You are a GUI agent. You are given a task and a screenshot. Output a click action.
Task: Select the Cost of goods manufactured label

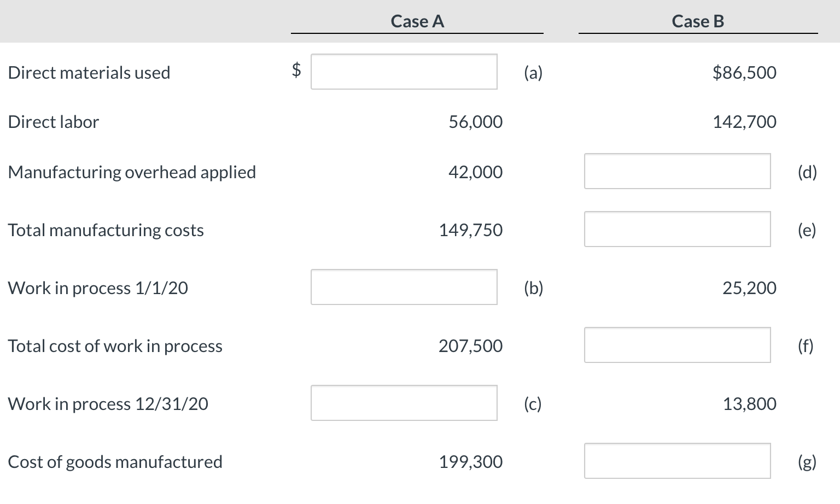coord(115,461)
